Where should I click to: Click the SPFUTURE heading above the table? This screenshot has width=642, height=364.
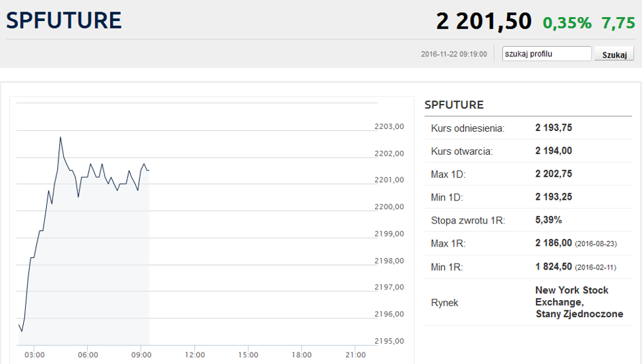[454, 105]
